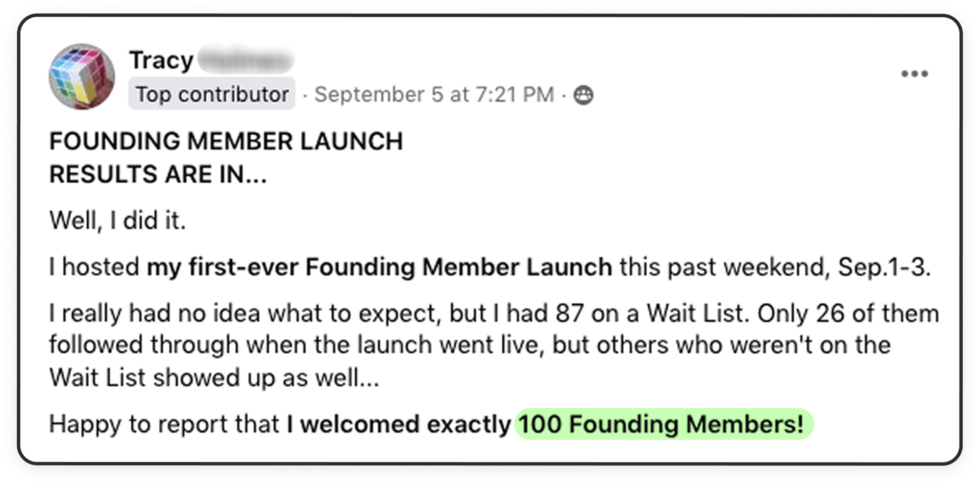Image resolution: width=980 pixels, height=486 pixels.
Task: Open Tracy's profile via name link
Action: coord(161,61)
